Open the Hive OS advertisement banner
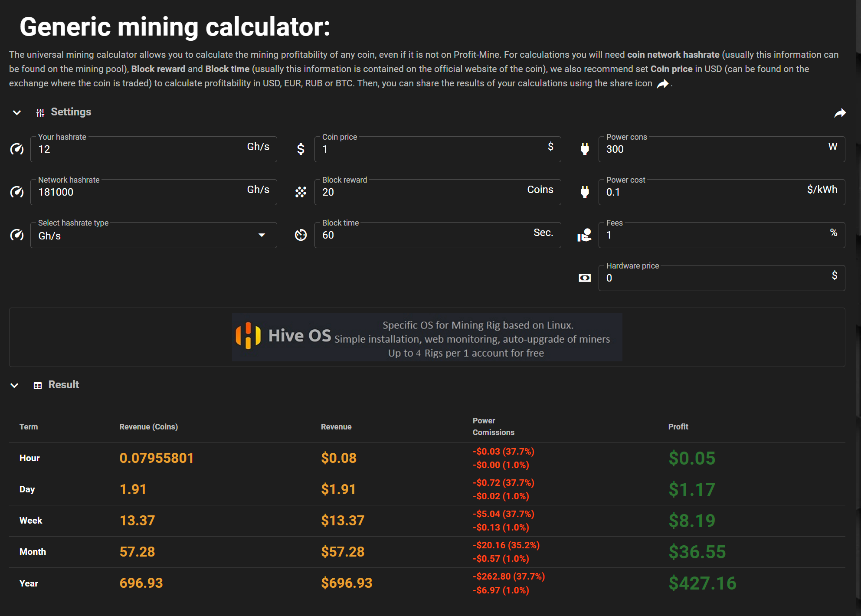Viewport: 861px width, 616px height. pos(427,337)
